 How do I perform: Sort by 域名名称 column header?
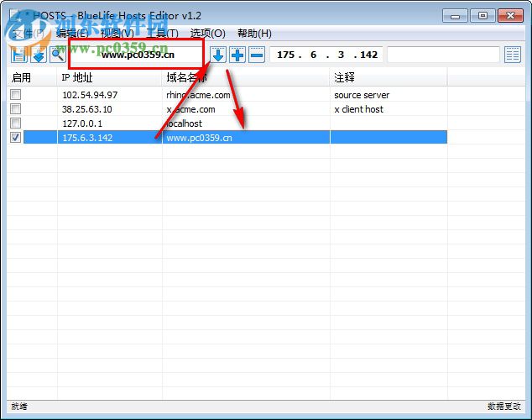point(246,77)
